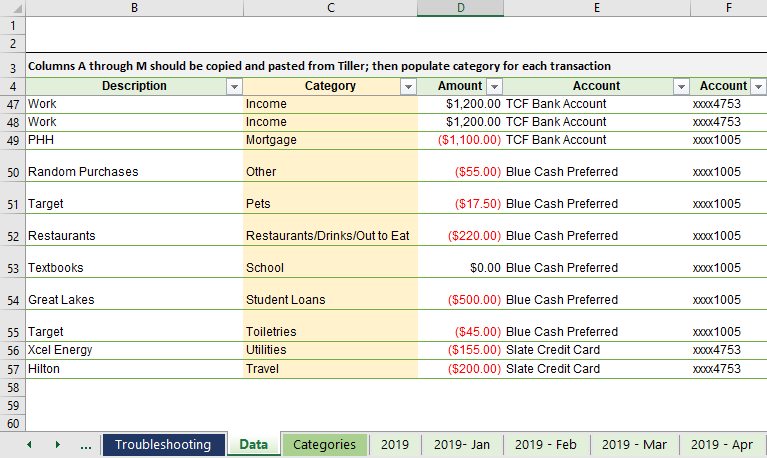Select the Great Lakes cell

coord(135,294)
